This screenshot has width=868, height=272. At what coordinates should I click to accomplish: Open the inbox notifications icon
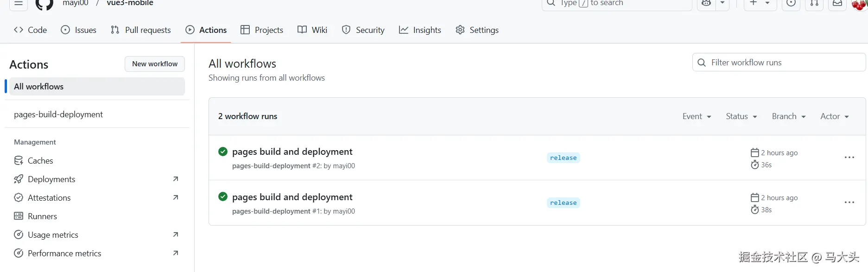837,4
